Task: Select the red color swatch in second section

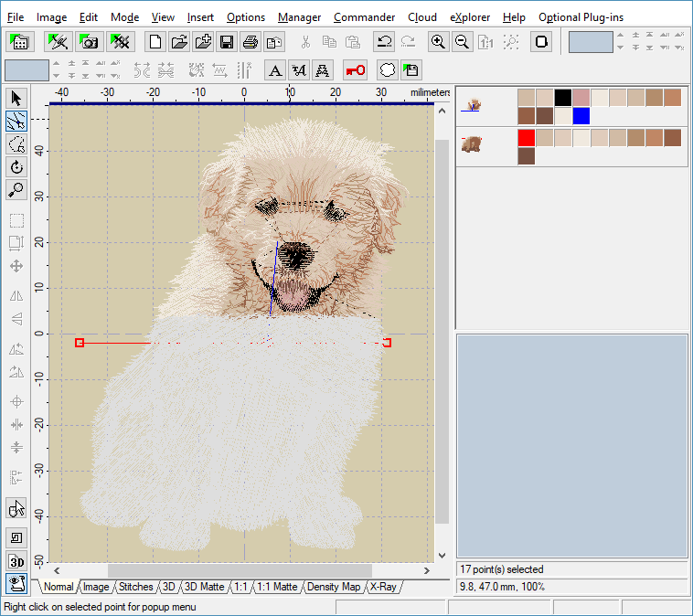Action: click(x=527, y=137)
